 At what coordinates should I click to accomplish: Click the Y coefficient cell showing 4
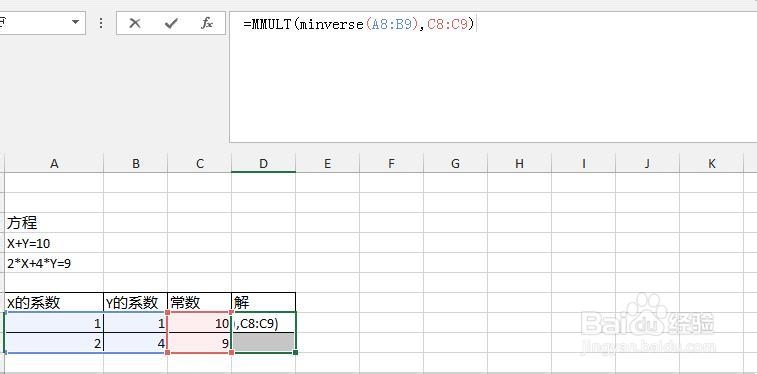click(x=136, y=343)
